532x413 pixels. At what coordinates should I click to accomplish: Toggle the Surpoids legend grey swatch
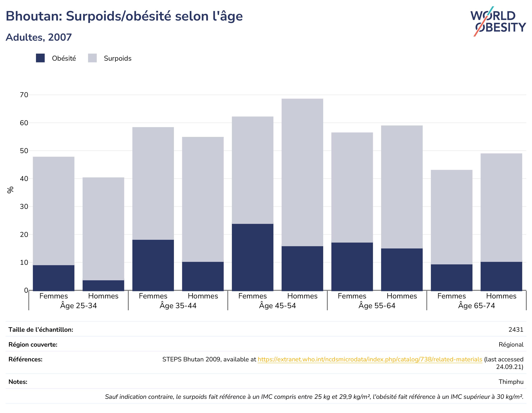click(92, 58)
